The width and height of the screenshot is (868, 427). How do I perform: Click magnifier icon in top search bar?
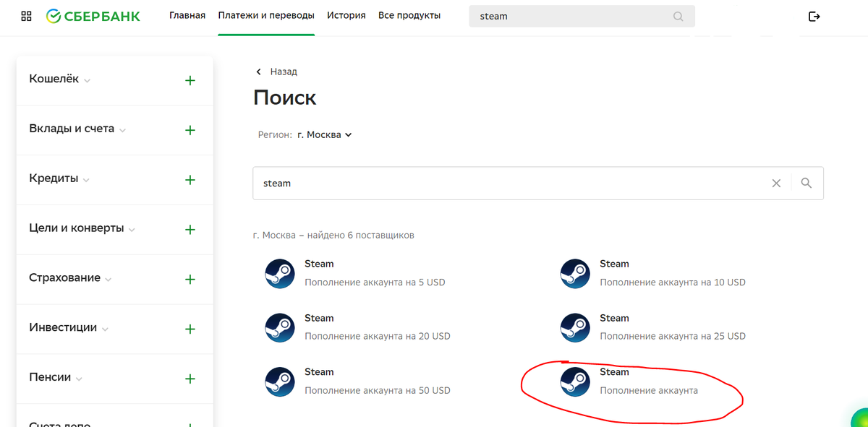tap(678, 16)
